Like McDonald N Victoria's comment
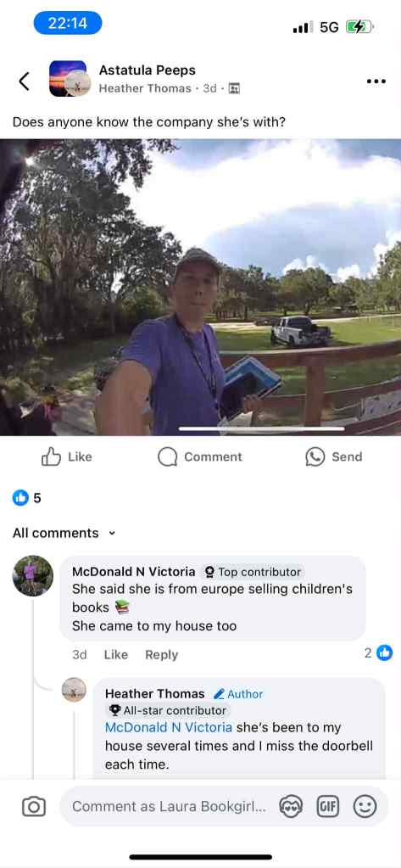401x868 pixels. (x=115, y=654)
